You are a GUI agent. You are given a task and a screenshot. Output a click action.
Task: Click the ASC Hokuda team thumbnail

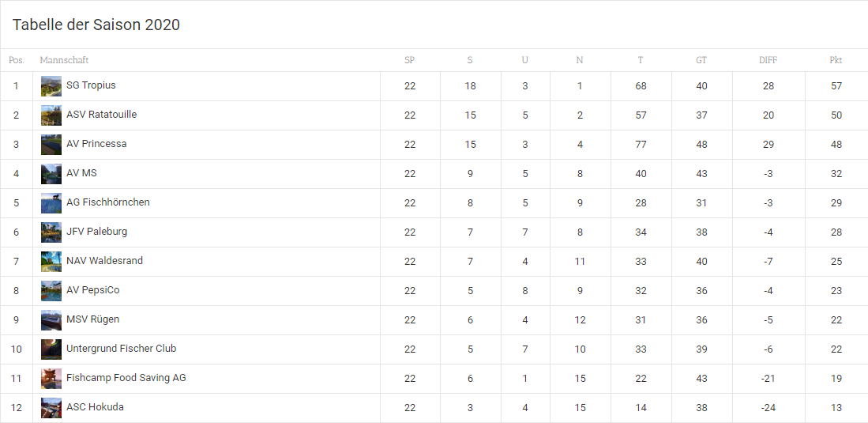click(51, 408)
